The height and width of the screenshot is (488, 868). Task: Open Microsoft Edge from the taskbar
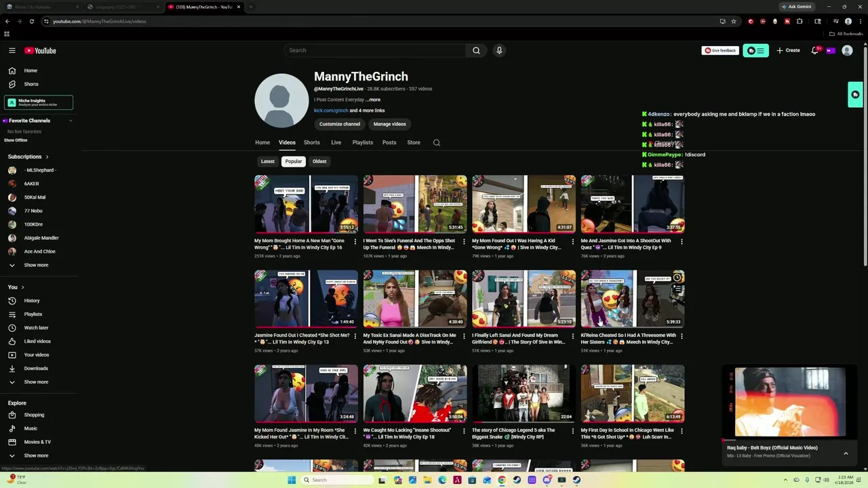click(442, 480)
